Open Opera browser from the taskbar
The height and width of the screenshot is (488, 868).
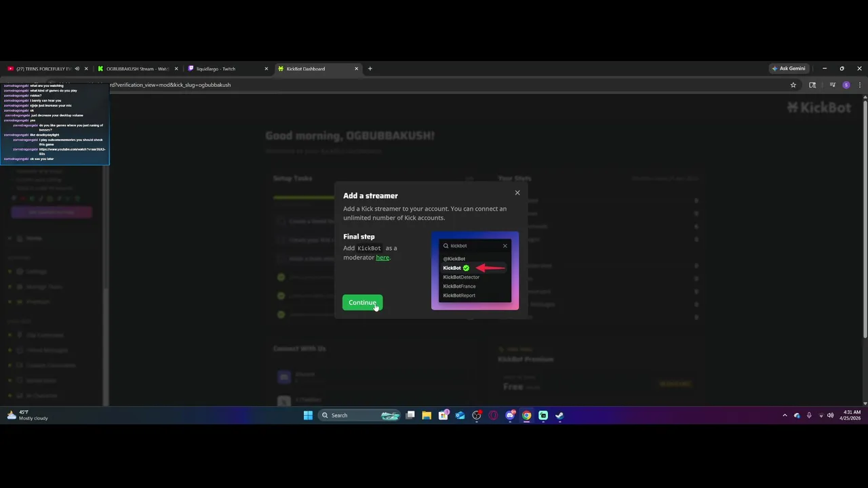pos(493,415)
